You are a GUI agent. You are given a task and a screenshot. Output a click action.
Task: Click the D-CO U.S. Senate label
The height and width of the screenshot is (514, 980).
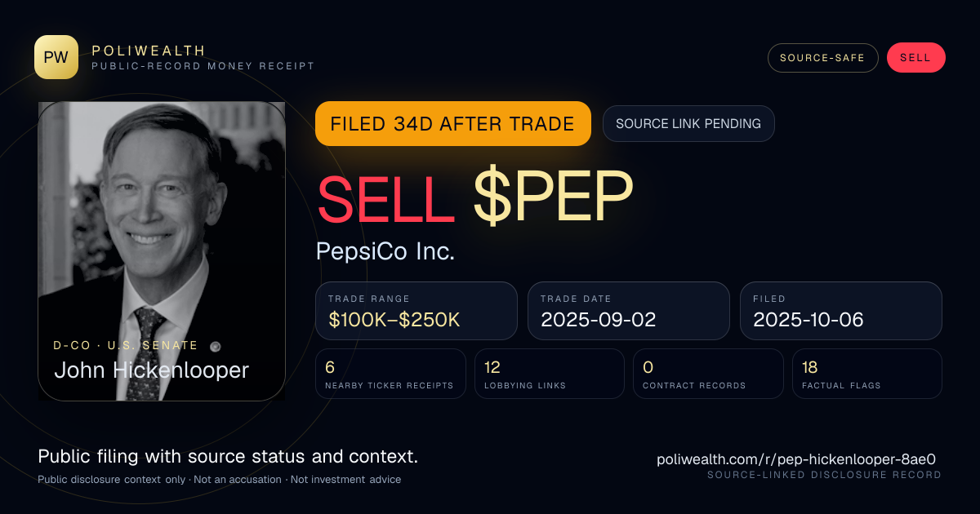click(126, 346)
